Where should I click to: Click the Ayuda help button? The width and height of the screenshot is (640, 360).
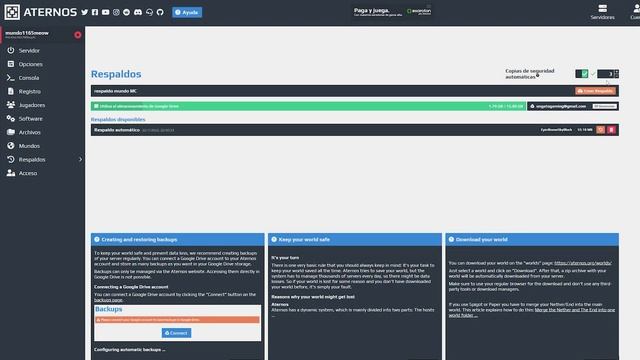187,12
